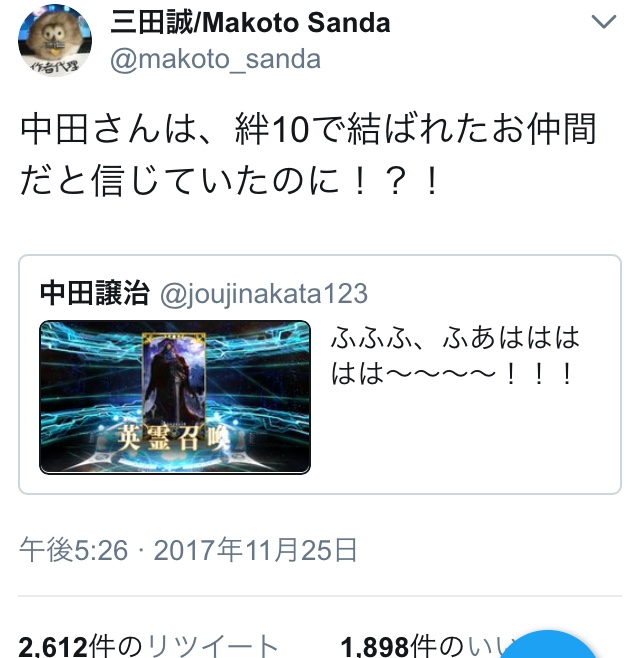The height and width of the screenshot is (658, 640).
Task: Expand the tweet options chevron menu
Action: [x=603, y=22]
